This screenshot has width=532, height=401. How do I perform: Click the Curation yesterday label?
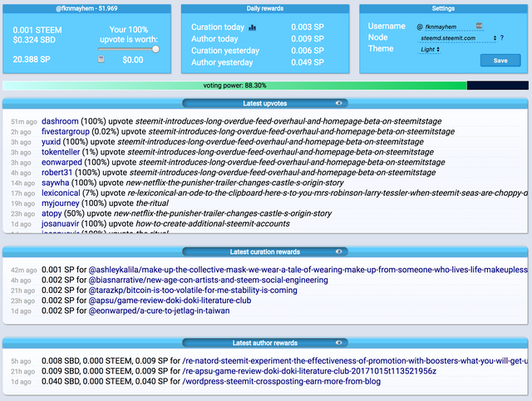[225, 51]
